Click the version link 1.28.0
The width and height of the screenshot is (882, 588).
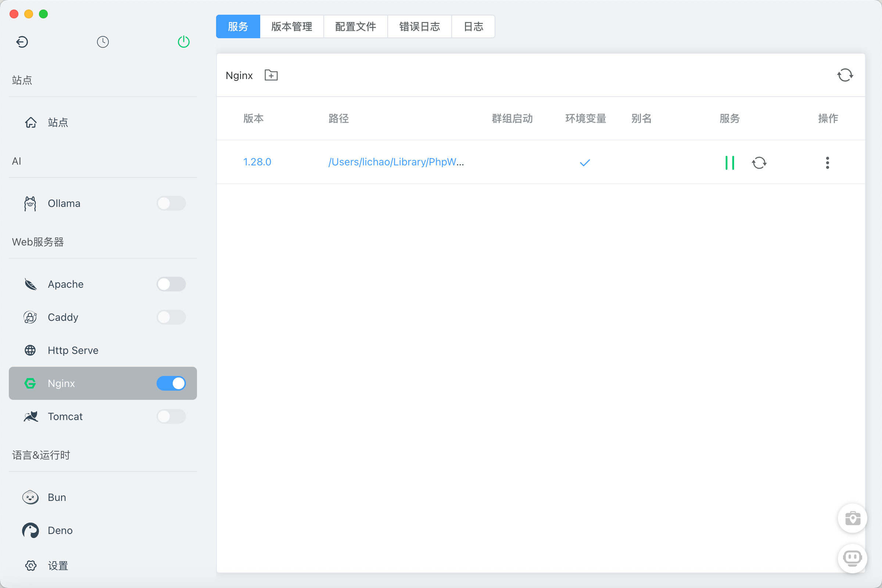[257, 162]
